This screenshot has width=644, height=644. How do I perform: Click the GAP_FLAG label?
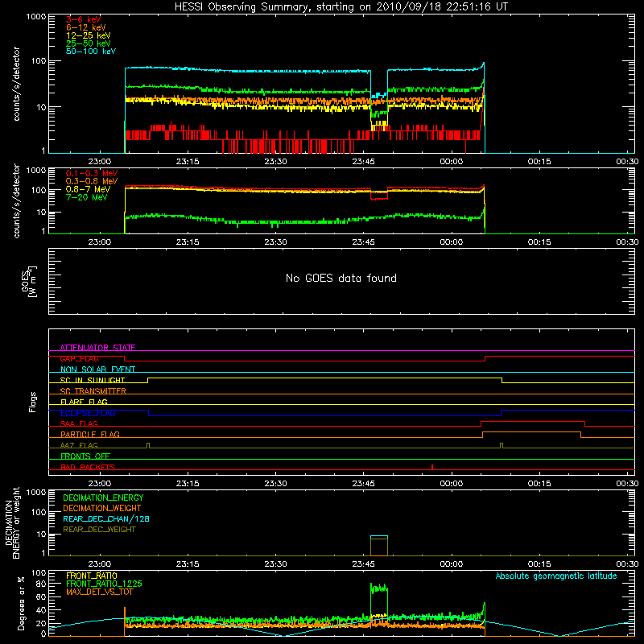(x=79, y=358)
